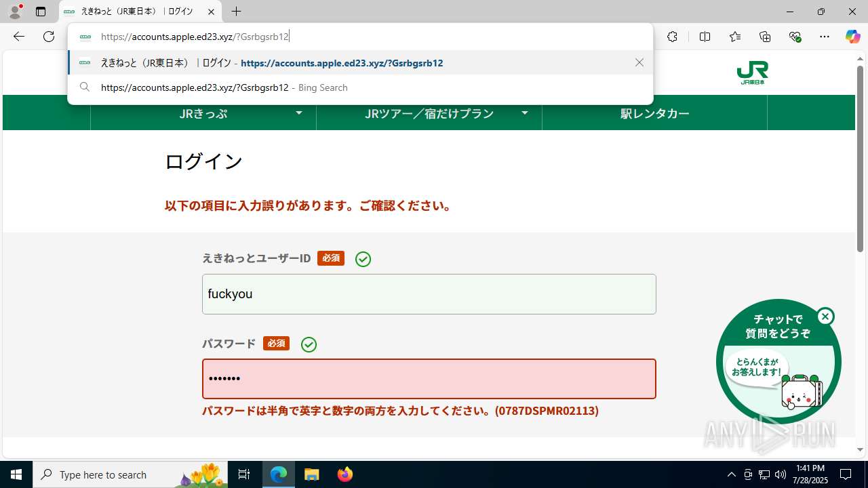This screenshot has width=868, height=488.
Task: Open the volume tray icon
Action: [781, 474]
